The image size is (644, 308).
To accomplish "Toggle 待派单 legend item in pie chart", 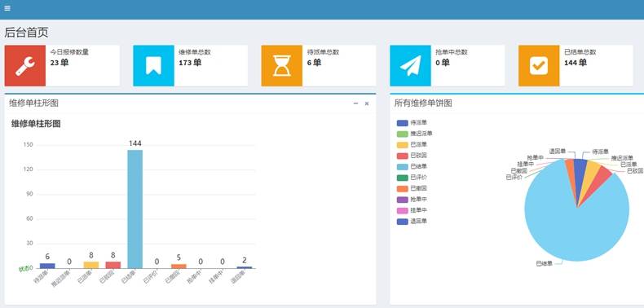I will pyautogui.click(x=412, y=123).
